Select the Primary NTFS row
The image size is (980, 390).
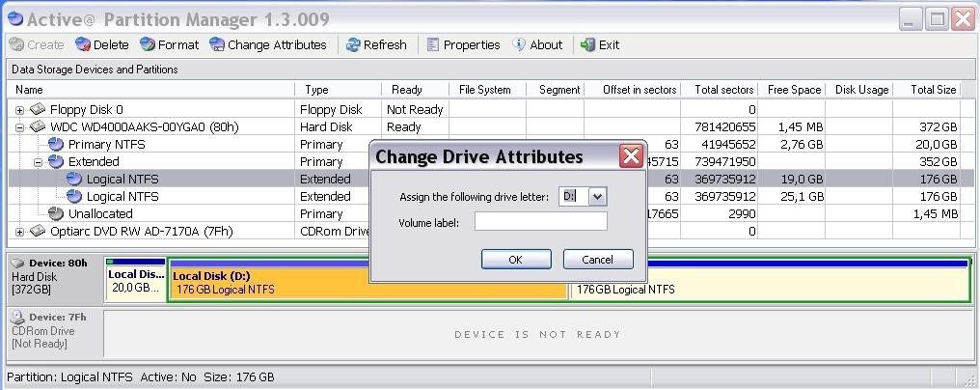point(484,145)
